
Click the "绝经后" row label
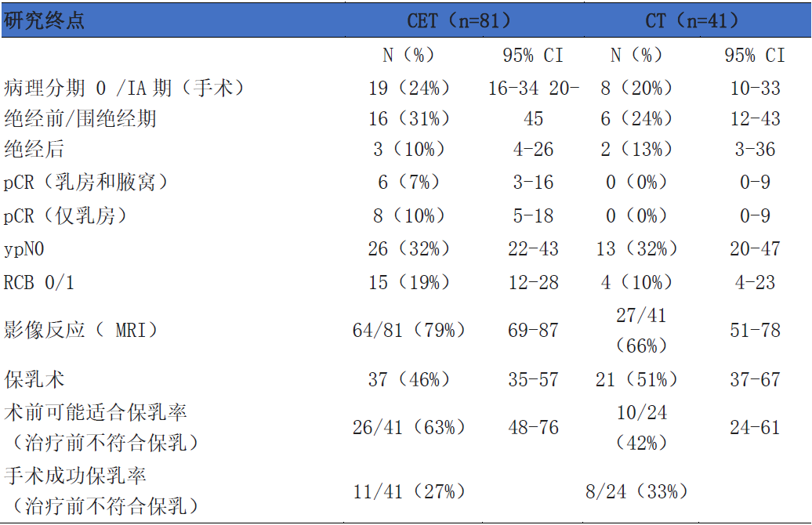tap(34, 149)
